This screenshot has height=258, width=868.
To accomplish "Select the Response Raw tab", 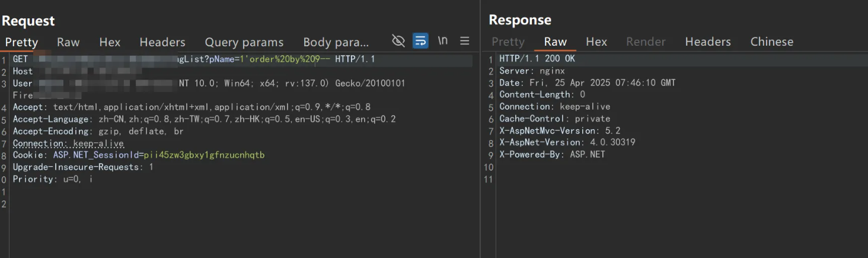I will [x=556, y=42].
